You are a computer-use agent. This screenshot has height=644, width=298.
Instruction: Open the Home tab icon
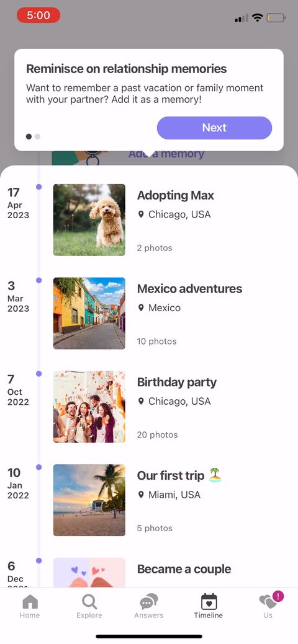coord(30,602)
